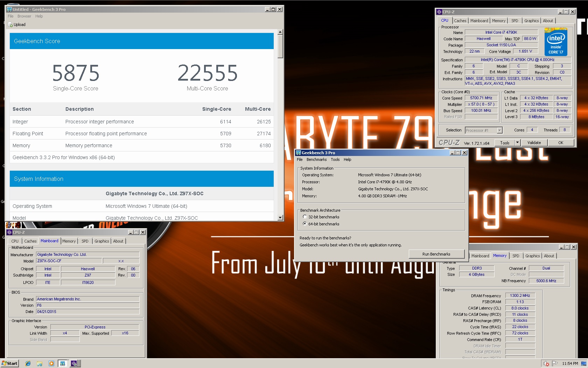This screenshot has height=368, width=588.
Task: Switch to the Mainboard tab in top-right CPU-Z
Action: click(x=479, y=21)
